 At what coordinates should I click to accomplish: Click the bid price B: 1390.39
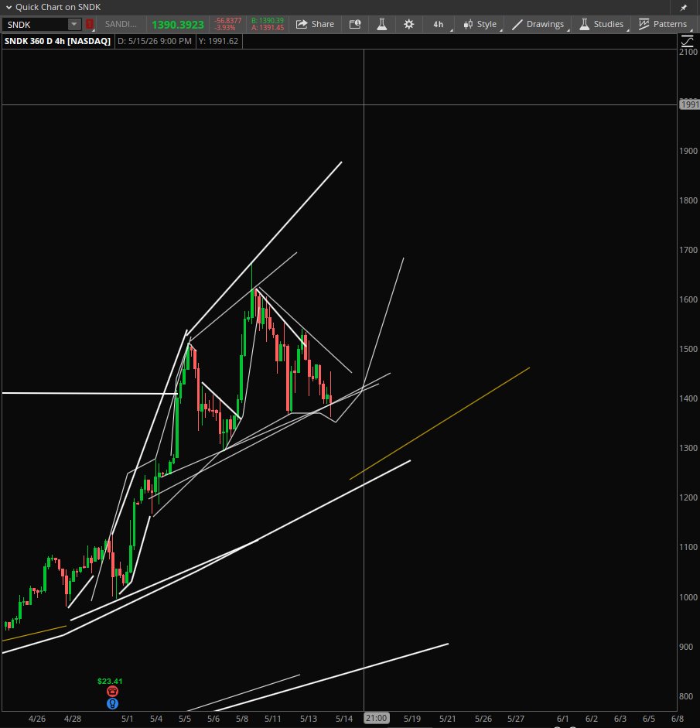[268, 21]
